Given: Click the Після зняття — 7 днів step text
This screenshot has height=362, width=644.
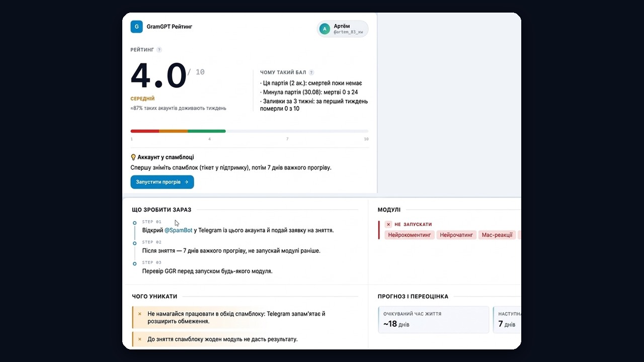Looking at the screenshot, I should point(231,251).
